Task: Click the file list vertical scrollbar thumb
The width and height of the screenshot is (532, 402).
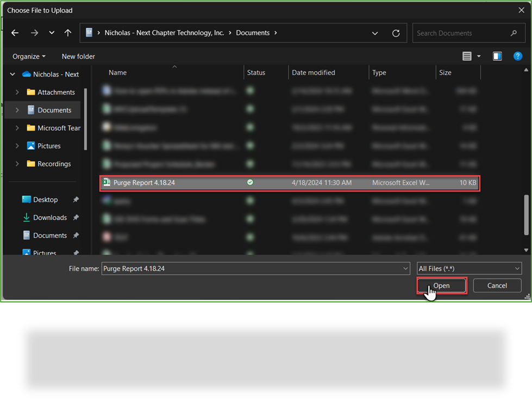Action: click(526, 215)
